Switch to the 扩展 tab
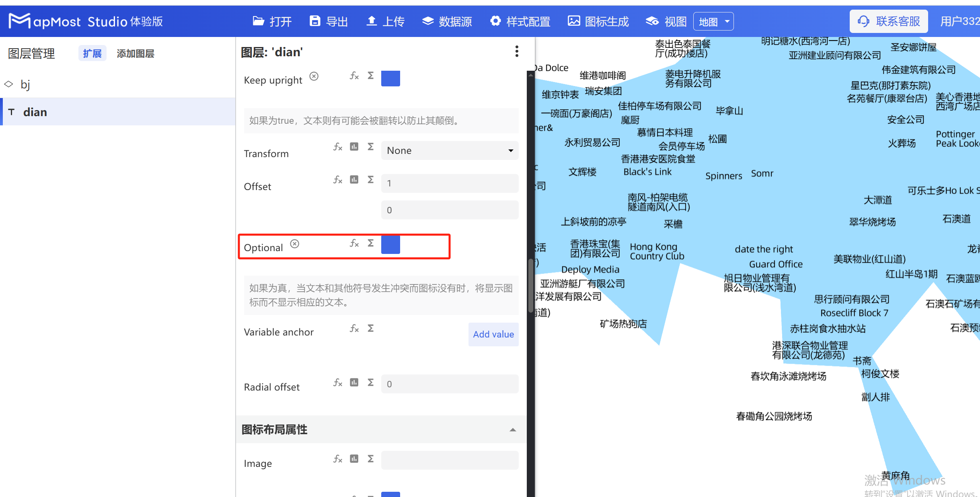The image size is (980, 497). 92,53
